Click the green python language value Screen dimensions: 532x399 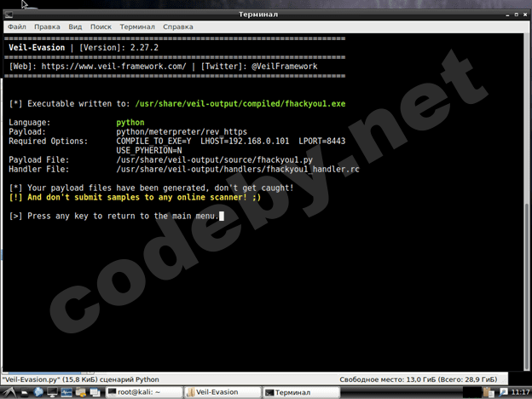click(130, 123)
